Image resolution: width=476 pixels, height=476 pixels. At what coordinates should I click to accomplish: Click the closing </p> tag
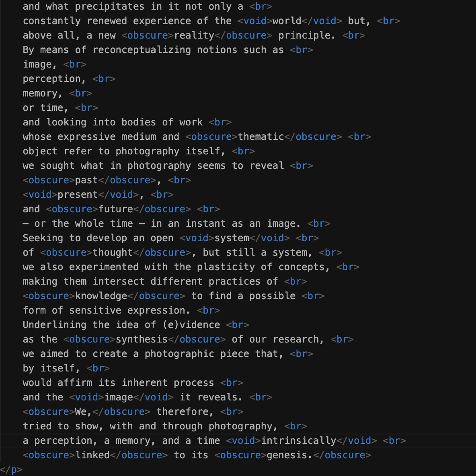pos(11,470)
